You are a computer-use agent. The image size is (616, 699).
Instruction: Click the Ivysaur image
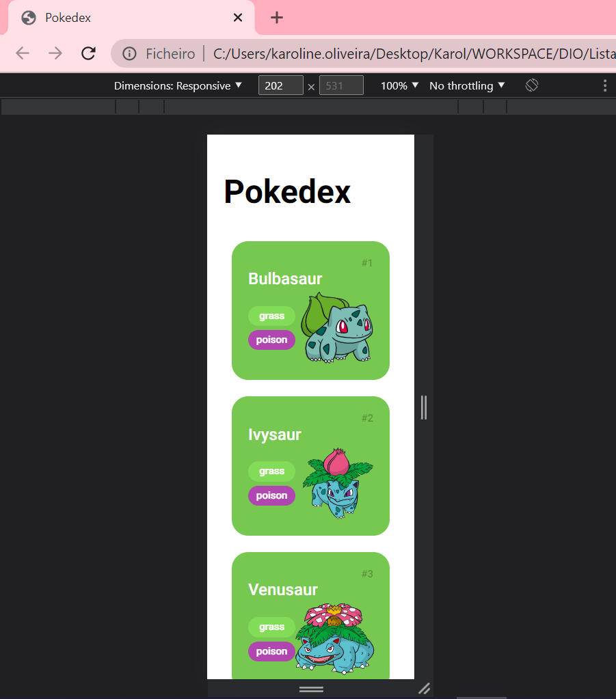(x=338, y=483)
